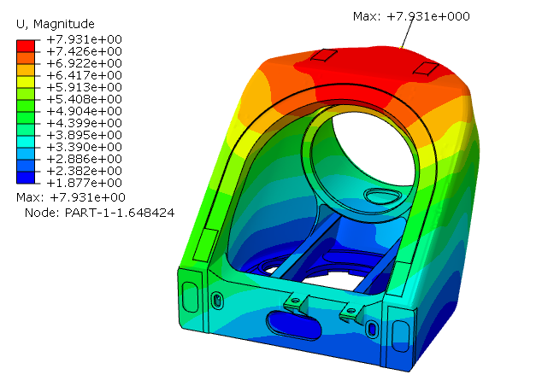542x392 pixels.
Task: Click the legend value +5.913e+00
Action: [x=84, y=87]
